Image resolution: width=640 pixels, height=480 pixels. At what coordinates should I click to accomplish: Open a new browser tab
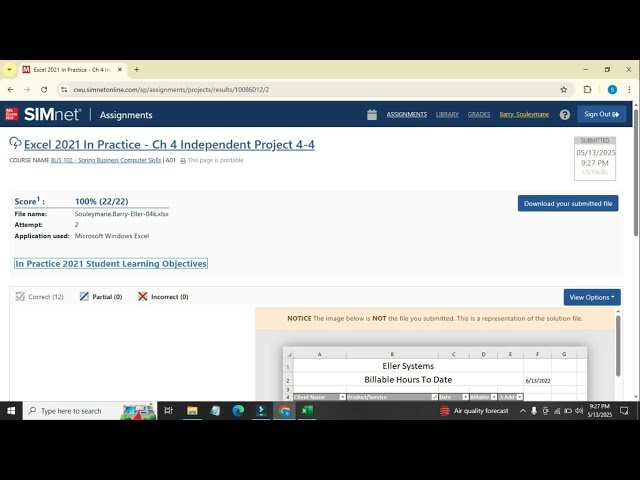tap(137, 70)
